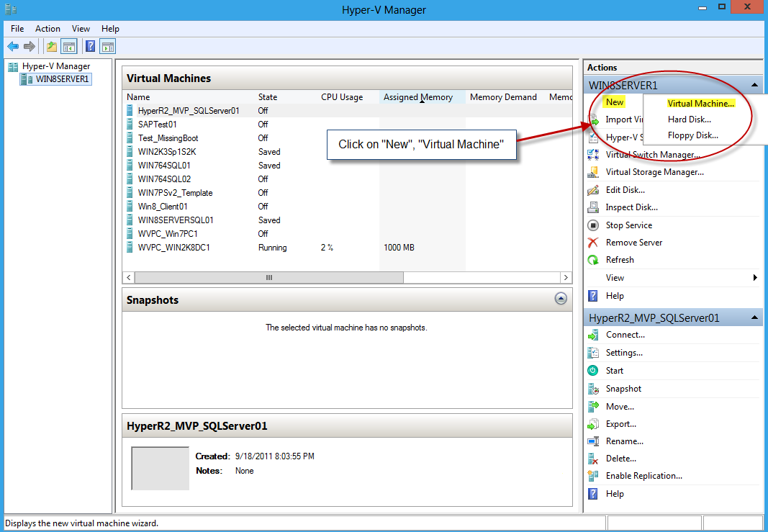
Task: Sort by the Memory Demand column header
Action: click(505, 97)
